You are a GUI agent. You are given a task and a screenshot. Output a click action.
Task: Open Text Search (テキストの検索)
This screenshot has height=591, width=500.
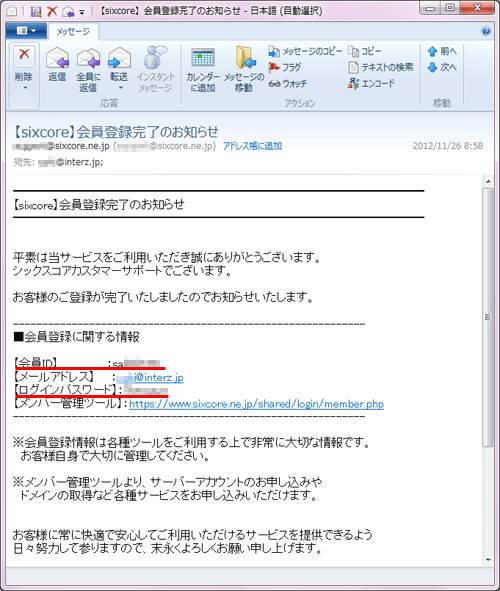[381, 67]
